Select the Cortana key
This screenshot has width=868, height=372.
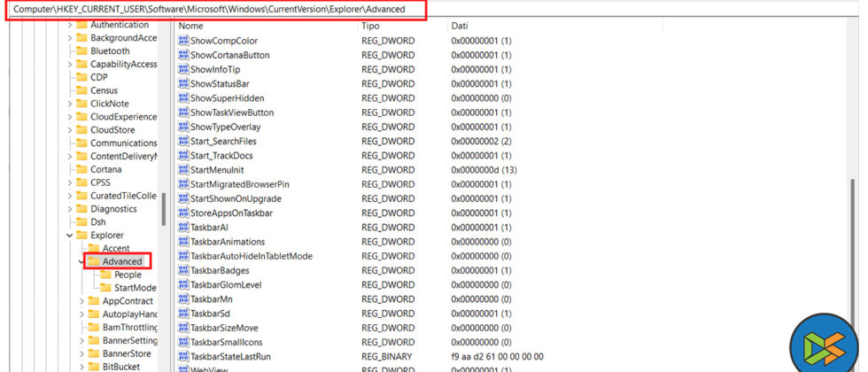pos(106,169)
